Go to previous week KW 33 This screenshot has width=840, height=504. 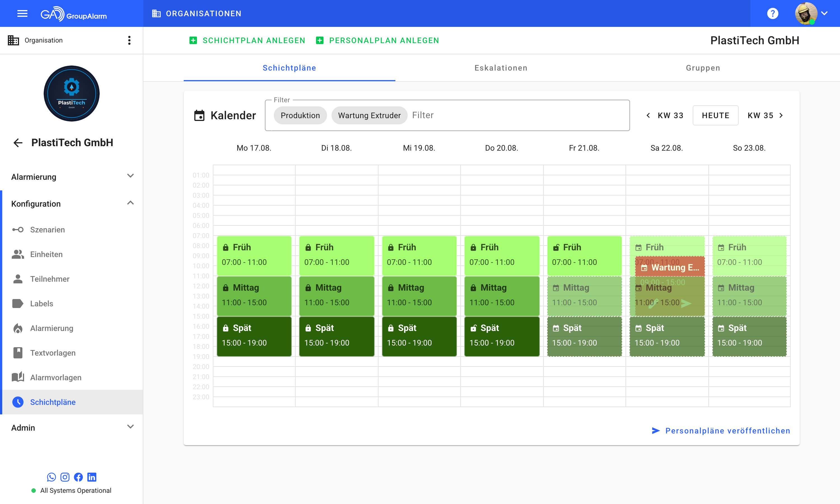[x=664, y=115]
